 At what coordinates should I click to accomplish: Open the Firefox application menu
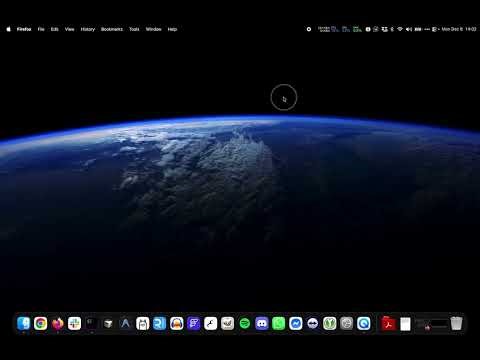tap(24, 29)
